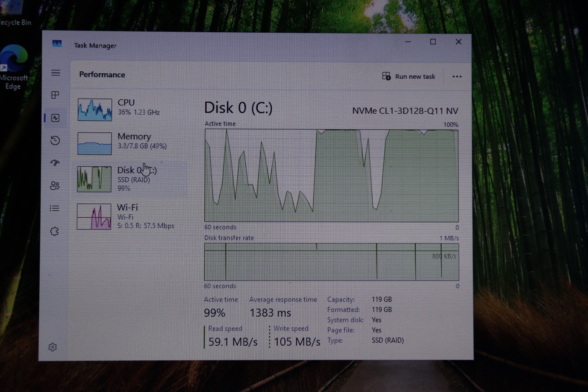Click the Task Manager title bar icon
Viewport: 588px width, 392px height.
57,44
